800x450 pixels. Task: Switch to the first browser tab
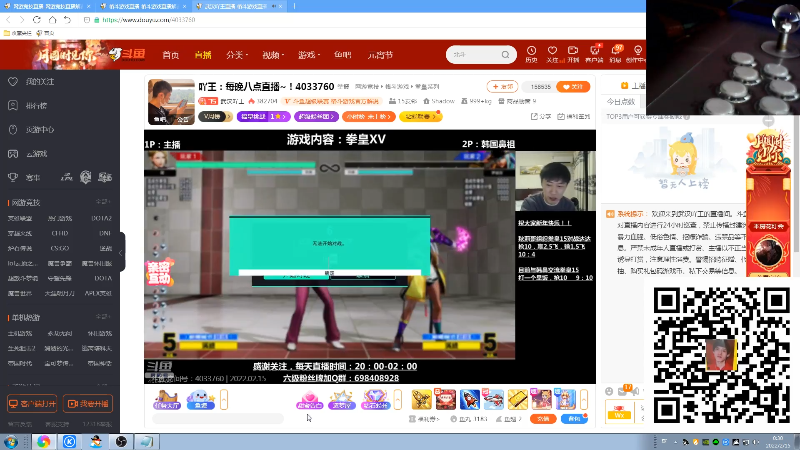pos(46,6)
